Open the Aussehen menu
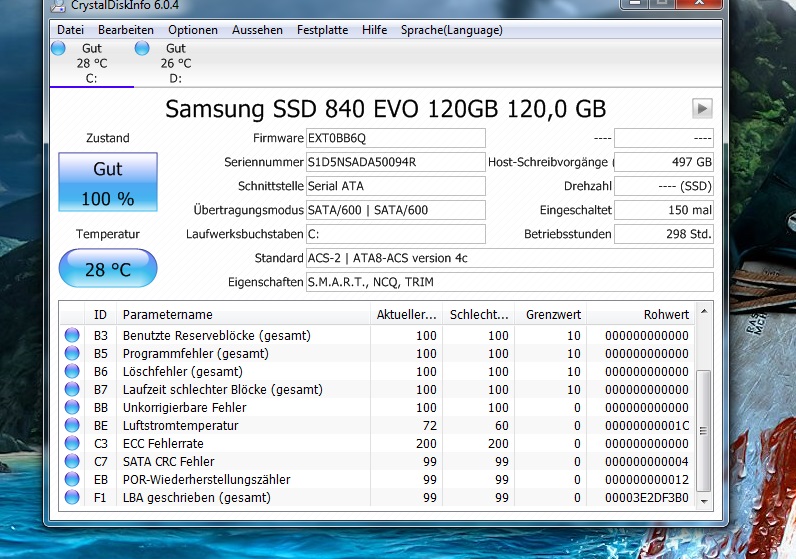 pyautogui.click(x=257, y=30)
